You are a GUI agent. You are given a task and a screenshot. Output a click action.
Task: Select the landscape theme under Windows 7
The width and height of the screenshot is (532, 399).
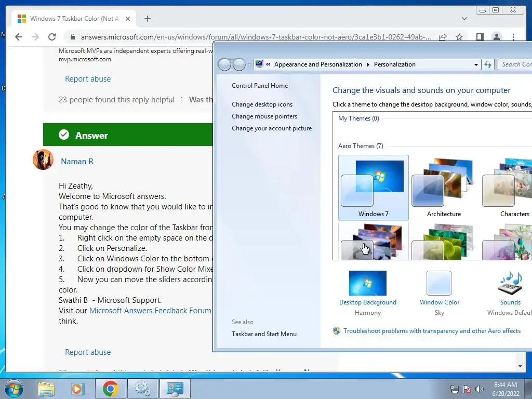(x=373, y=241)
